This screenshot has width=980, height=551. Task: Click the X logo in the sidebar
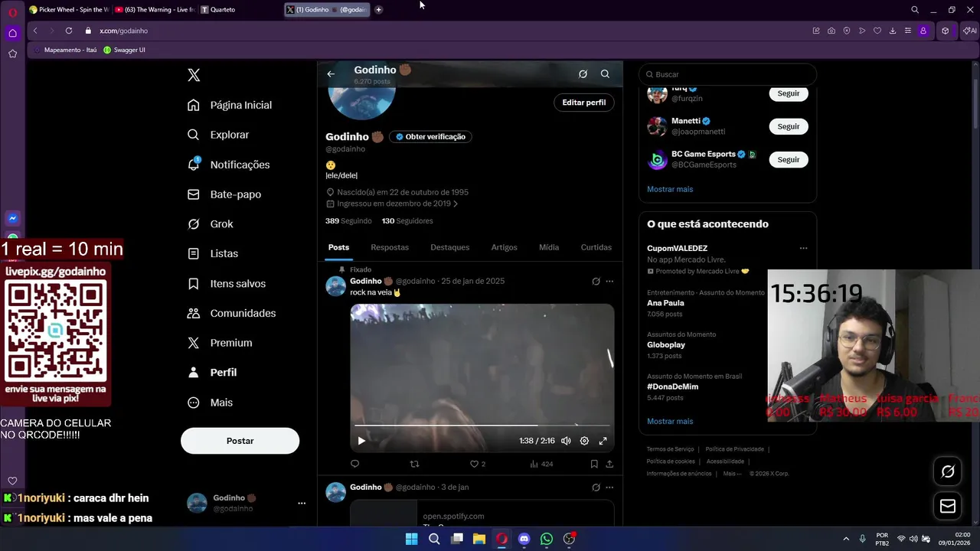(x=194, y=75)
